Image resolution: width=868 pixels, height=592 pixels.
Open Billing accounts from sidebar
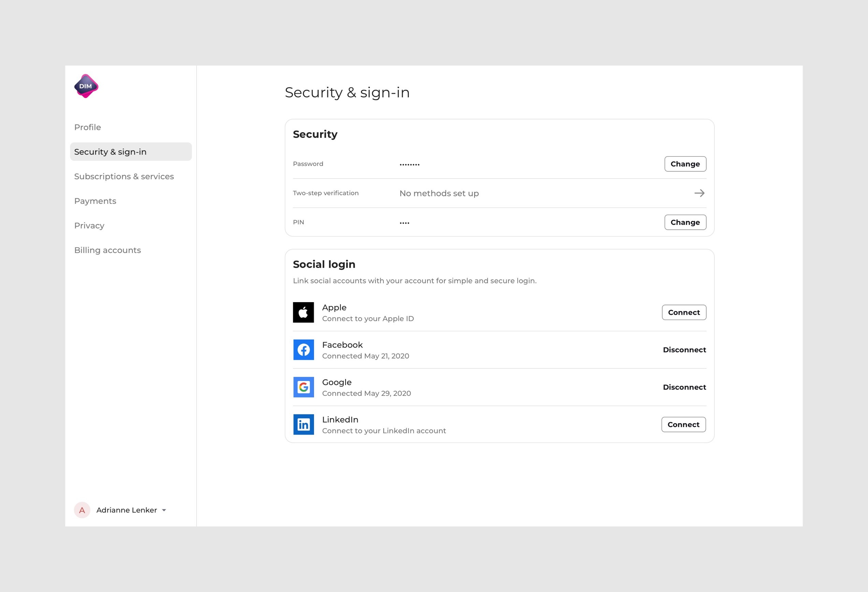[x=107, y=250]
